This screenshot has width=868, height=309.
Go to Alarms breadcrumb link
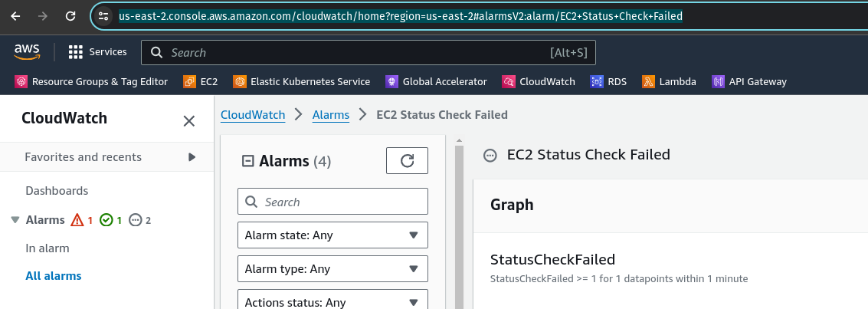(x=330, y=115)
